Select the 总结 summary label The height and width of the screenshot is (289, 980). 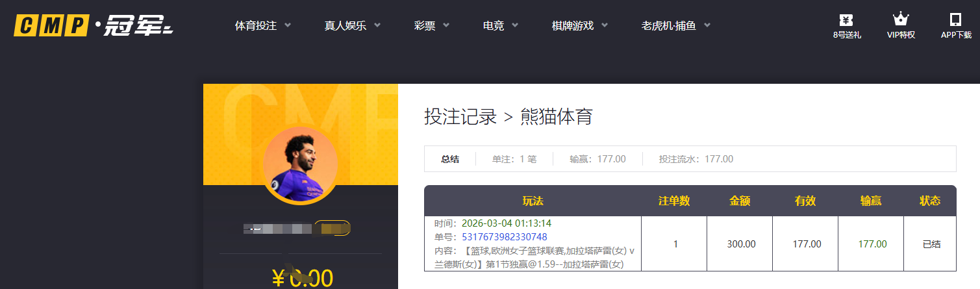coord(450,159)
